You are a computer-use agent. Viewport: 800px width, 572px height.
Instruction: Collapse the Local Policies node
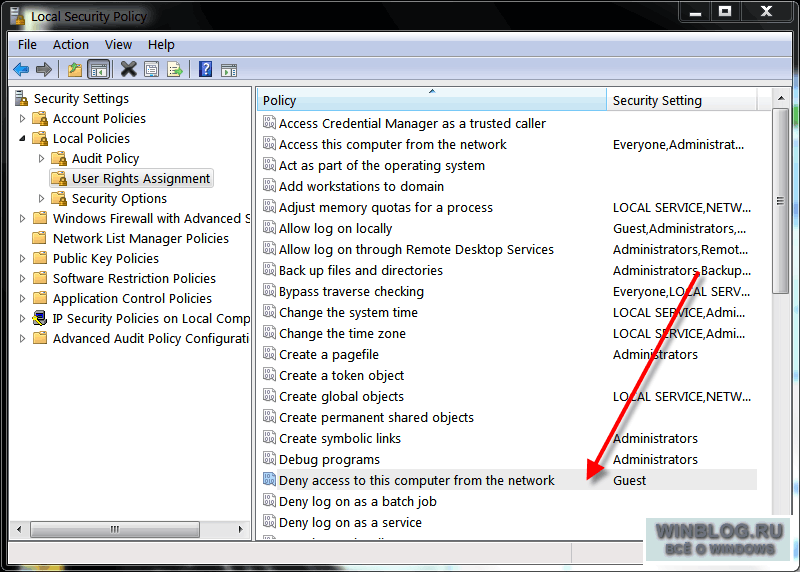coord(22,138)
